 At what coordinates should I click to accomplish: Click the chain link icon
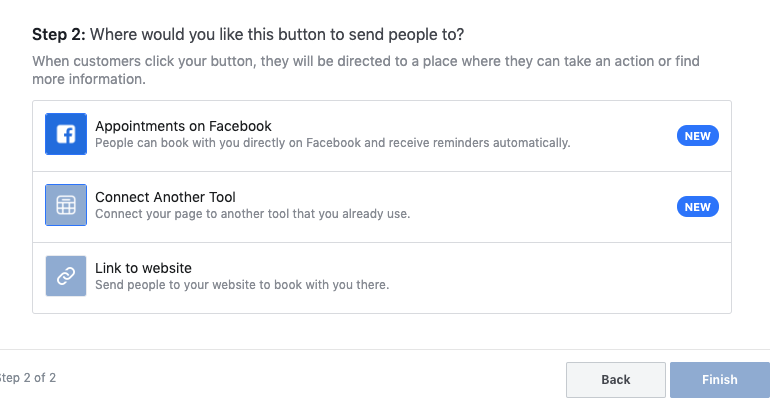tap(66, 276)
